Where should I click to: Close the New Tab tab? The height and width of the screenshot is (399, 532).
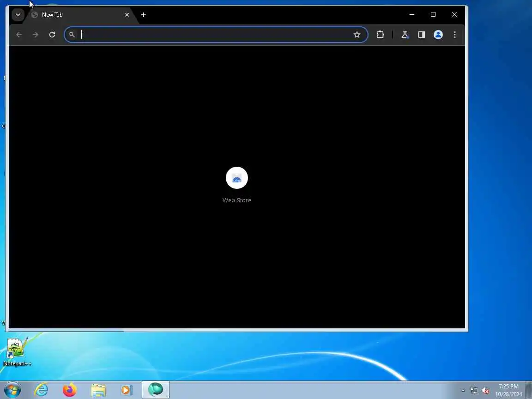(x=127, y=15)
